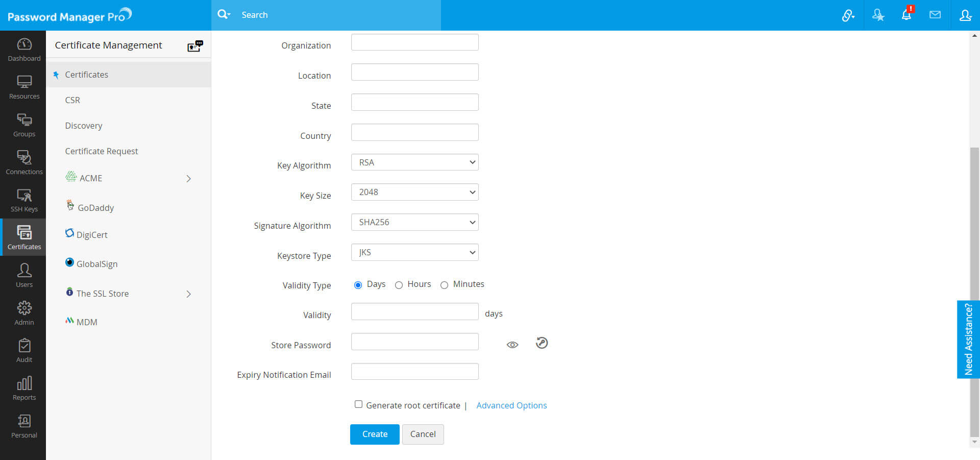Go to Dashboard in the left sidebar
Screen dimensions: 980x460
(x=24, y=50)
